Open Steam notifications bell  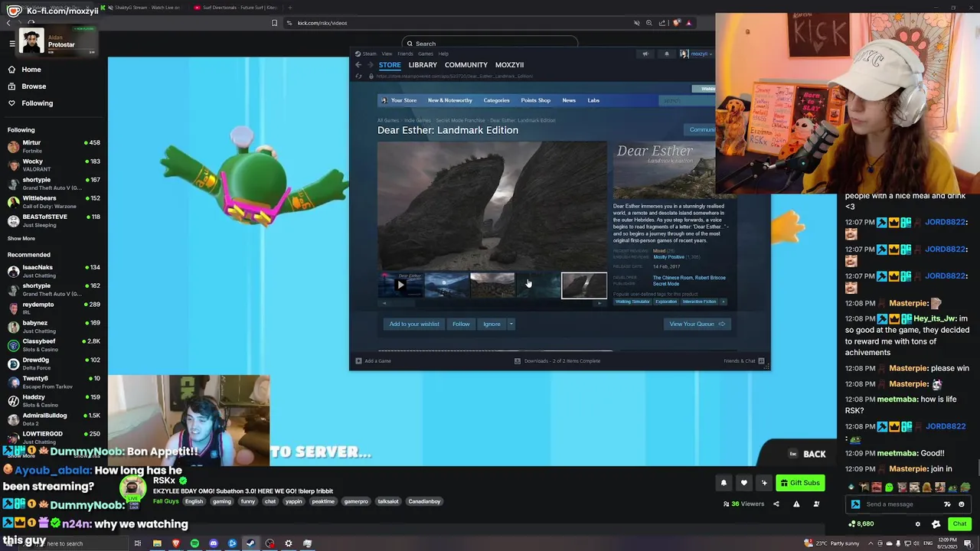point(666,54)
